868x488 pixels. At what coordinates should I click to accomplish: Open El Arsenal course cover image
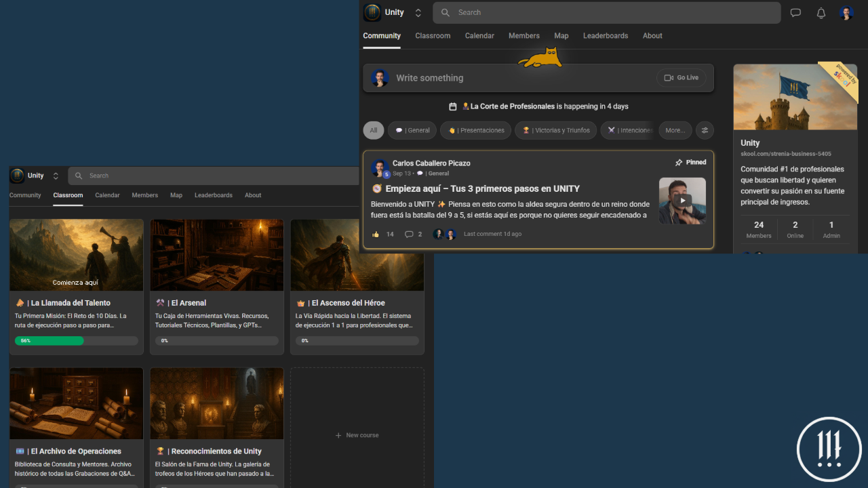coord(217,255)
